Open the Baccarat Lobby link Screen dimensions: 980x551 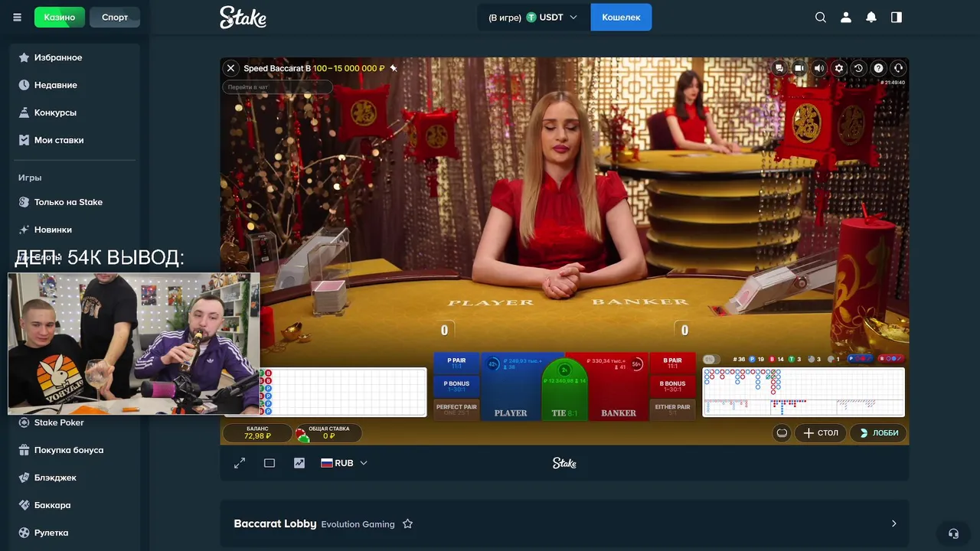(275, 523)
